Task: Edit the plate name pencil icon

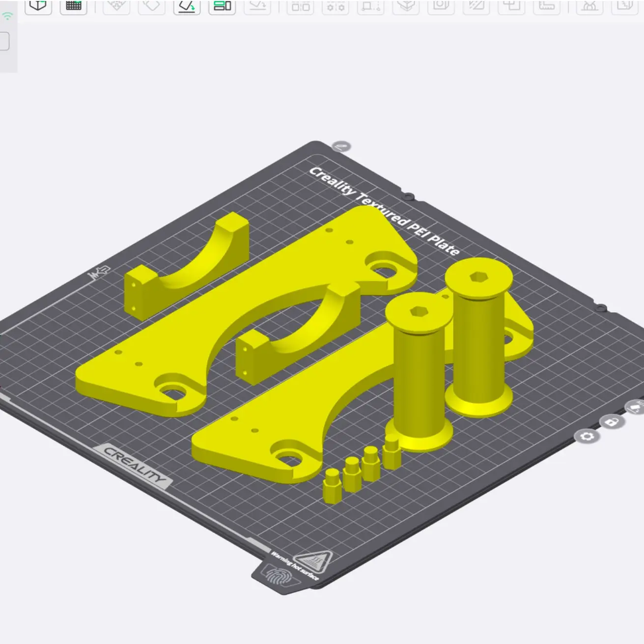Action: click(x=341, y=146)
